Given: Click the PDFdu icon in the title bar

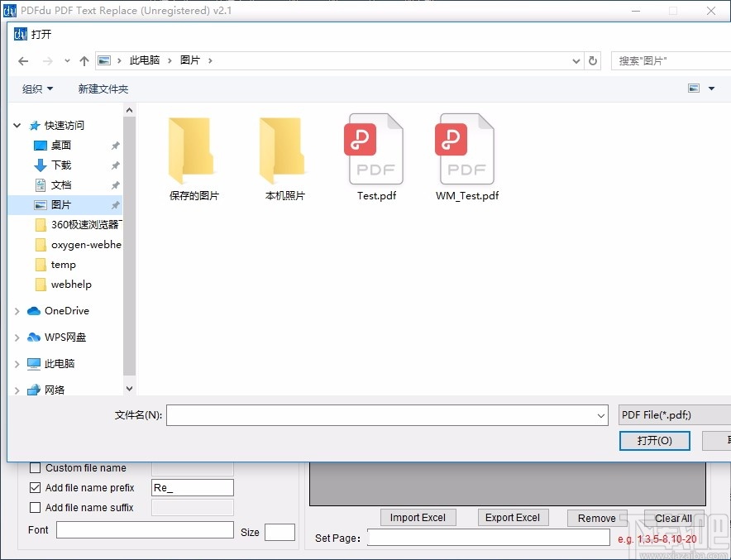Looking at the screenshot, I should pos(12,10).
